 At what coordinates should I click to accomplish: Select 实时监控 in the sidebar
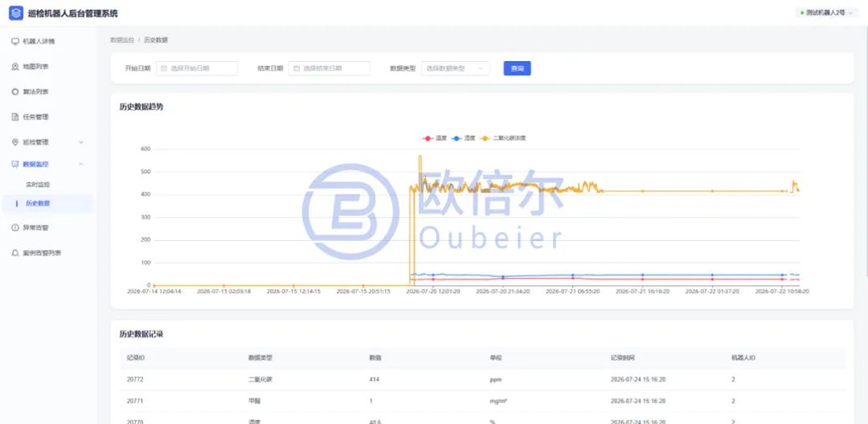pyautogui.click(x=38, y=185)
